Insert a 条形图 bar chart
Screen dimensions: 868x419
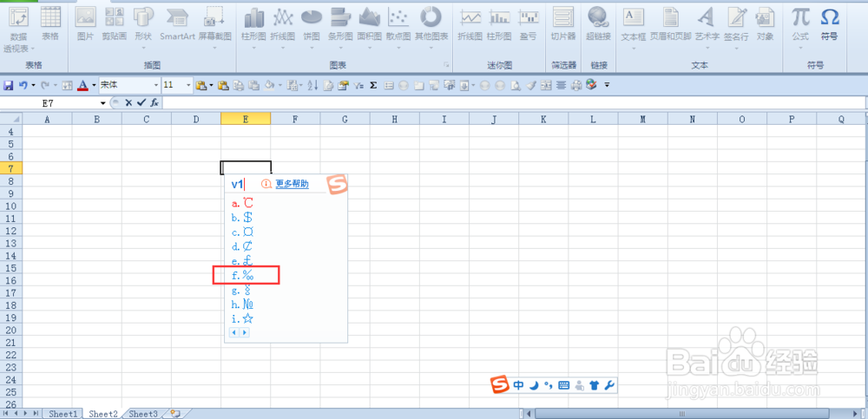click(x=340, y=29)
